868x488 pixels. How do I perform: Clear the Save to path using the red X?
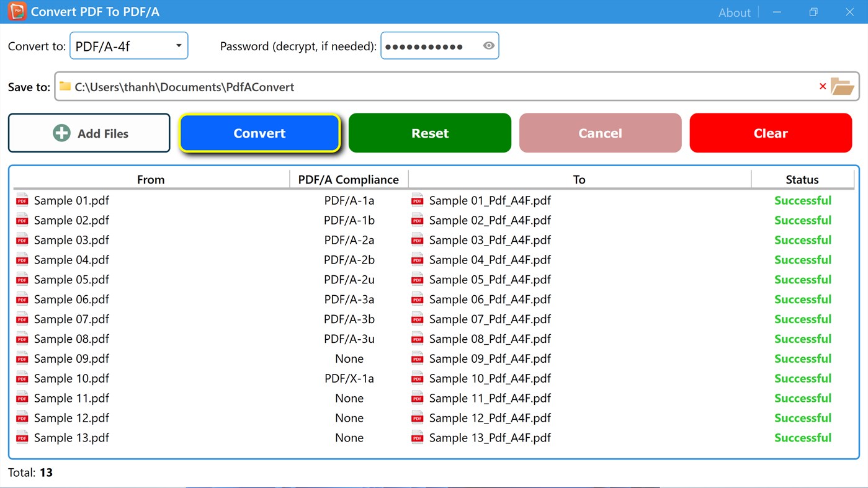pyautogui.click(x=823, y=87)
